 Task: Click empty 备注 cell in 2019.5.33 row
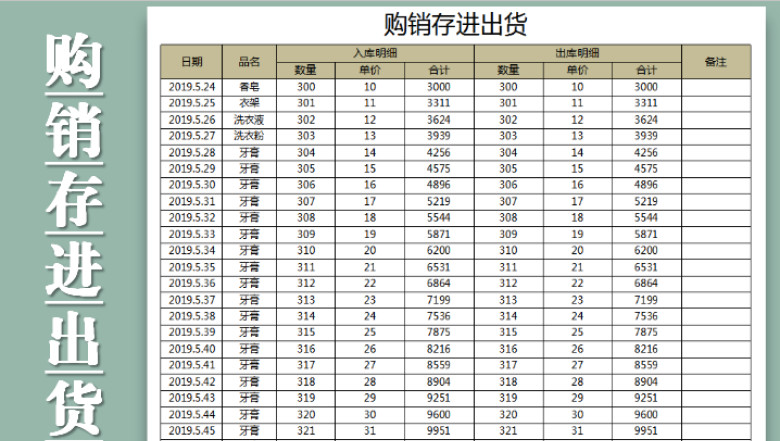click(716, 234)
